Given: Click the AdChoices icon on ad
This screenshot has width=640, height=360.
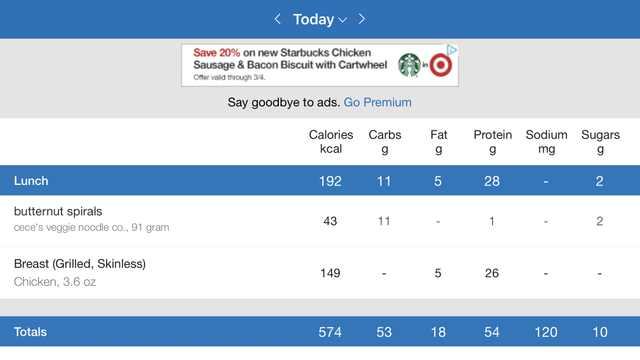Looking at the screenshot, I should pyautogui.click(x=452, y=50).
